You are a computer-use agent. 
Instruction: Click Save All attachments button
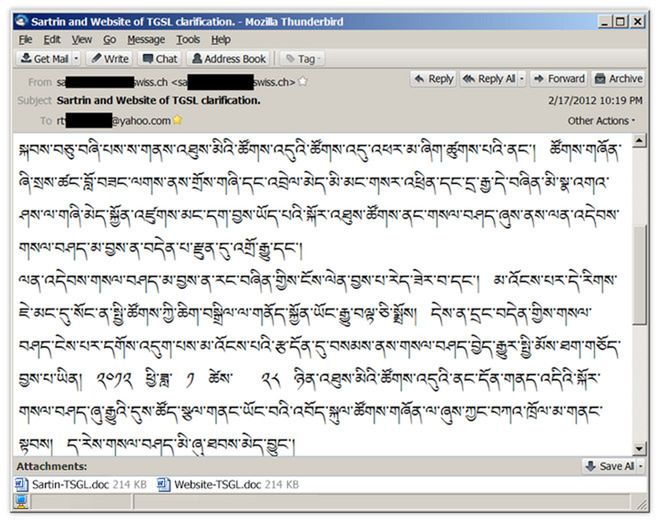pyautogui.click(x=610, y=466)
